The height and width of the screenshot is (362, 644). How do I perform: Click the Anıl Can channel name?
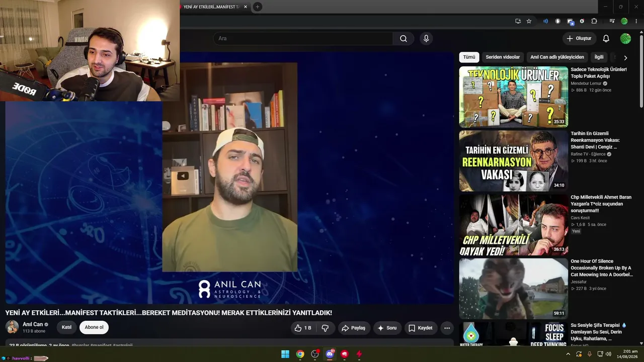[33, 324]
